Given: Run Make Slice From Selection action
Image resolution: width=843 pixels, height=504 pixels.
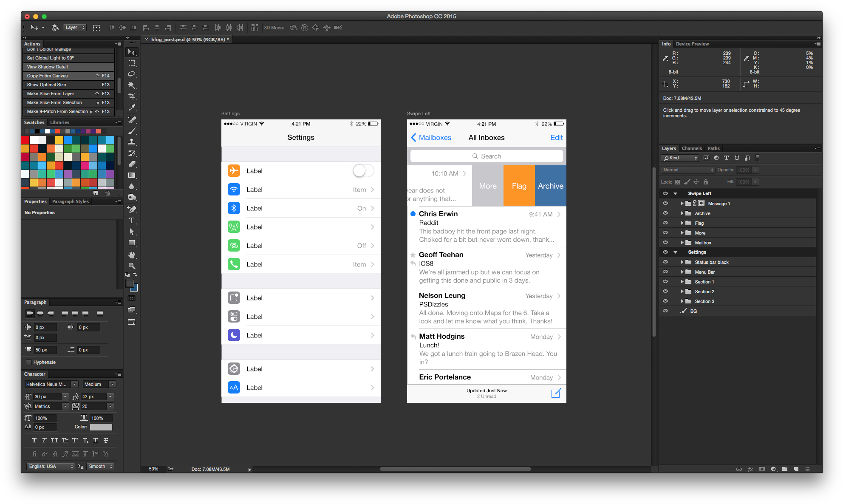Looking at the screenshot, I should point(68,102).
